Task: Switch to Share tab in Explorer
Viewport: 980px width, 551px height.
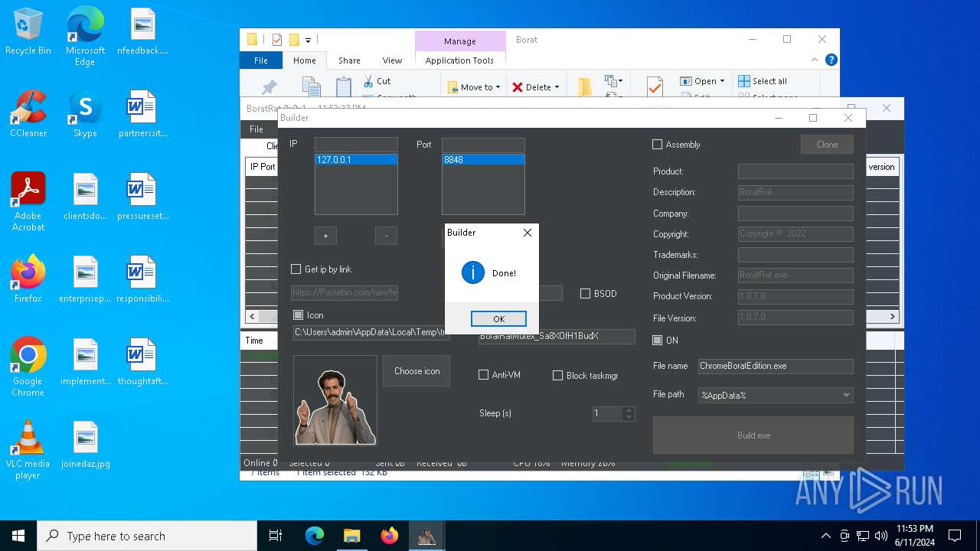Action: 349,60
